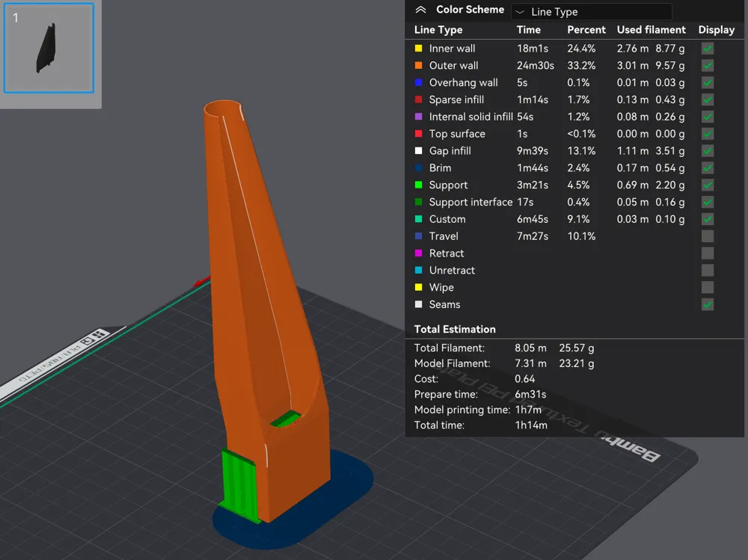Click the Sparse infill label
Screen dimensions: 748x560
456,99
